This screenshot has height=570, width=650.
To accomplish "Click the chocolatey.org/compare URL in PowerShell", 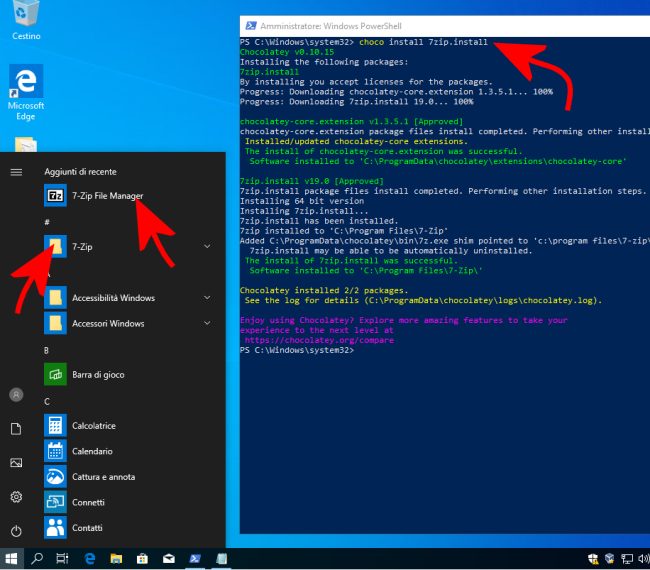I will pyautogui.click(x=319, y=340).
